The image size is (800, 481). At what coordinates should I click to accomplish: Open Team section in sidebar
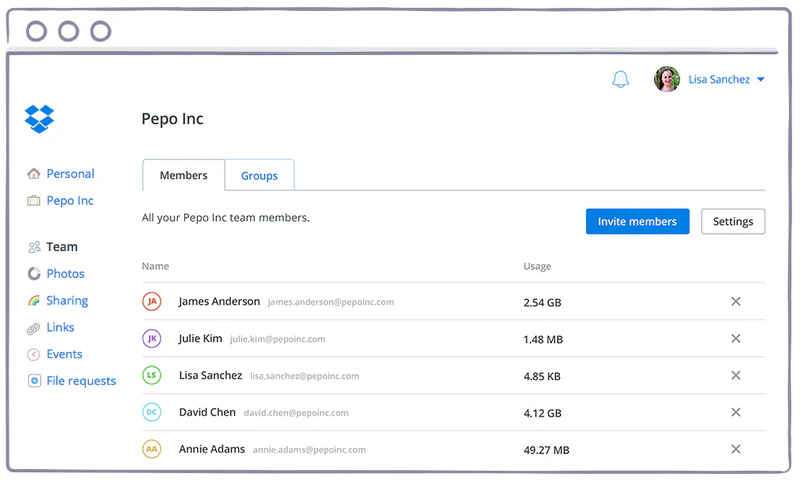[x=61, y=247]
